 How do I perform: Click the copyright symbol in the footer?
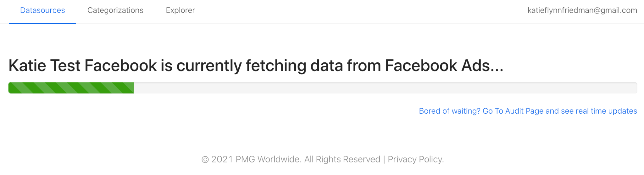coord(205,160)
